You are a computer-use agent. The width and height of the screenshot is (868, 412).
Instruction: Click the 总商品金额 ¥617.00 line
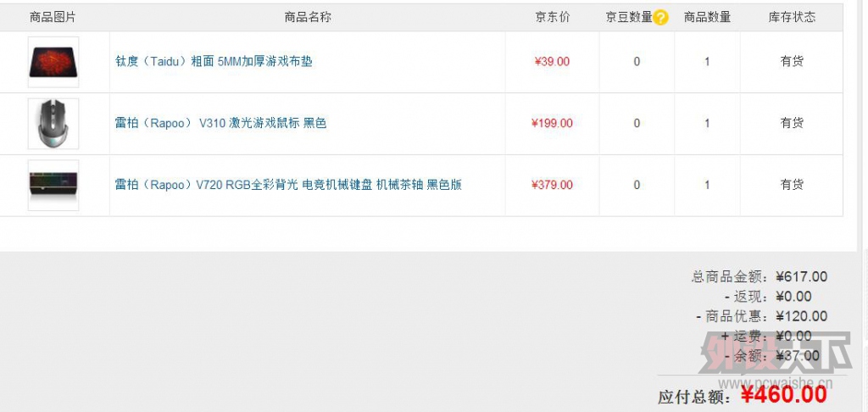759,276
